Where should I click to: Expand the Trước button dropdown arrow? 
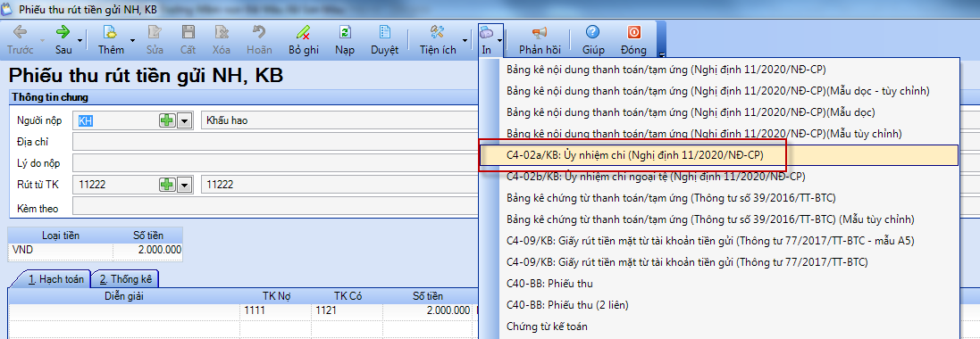coord(42,40)
